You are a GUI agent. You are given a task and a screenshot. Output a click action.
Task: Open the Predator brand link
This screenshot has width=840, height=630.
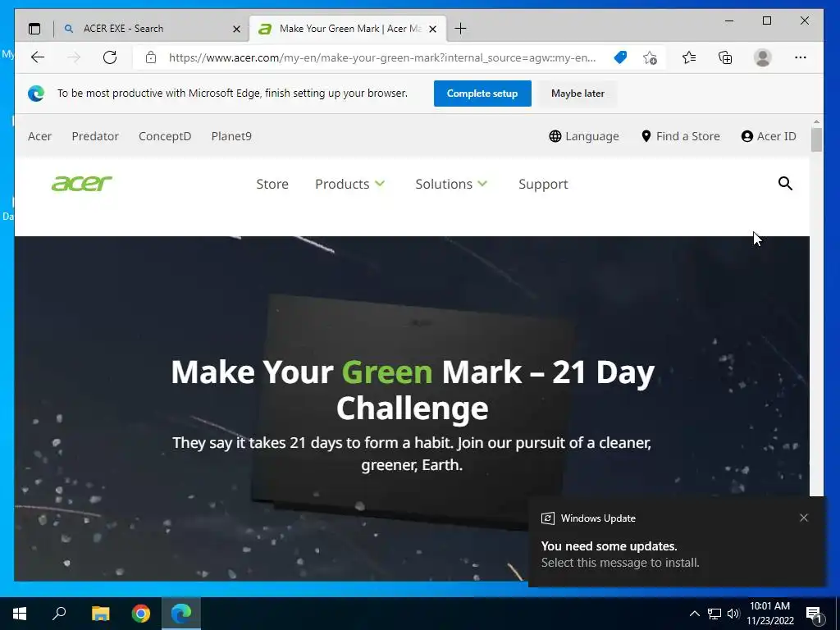(x=95, y=136)
